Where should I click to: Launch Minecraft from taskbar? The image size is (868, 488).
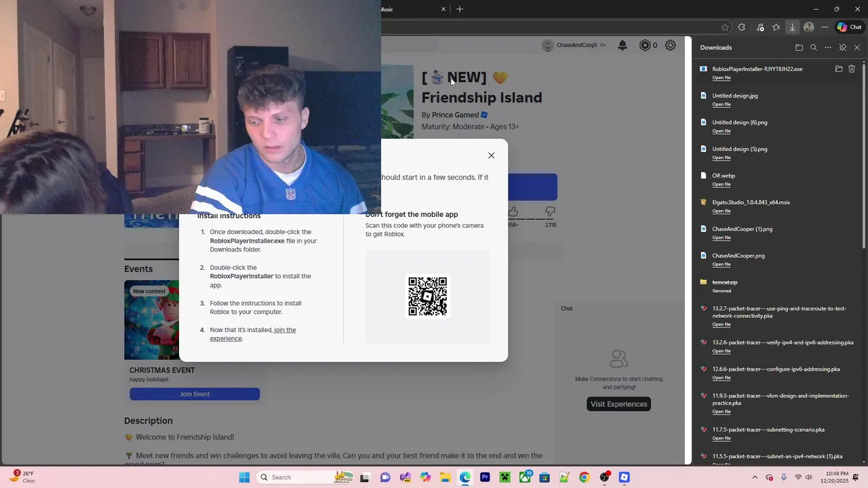(505, 477)
